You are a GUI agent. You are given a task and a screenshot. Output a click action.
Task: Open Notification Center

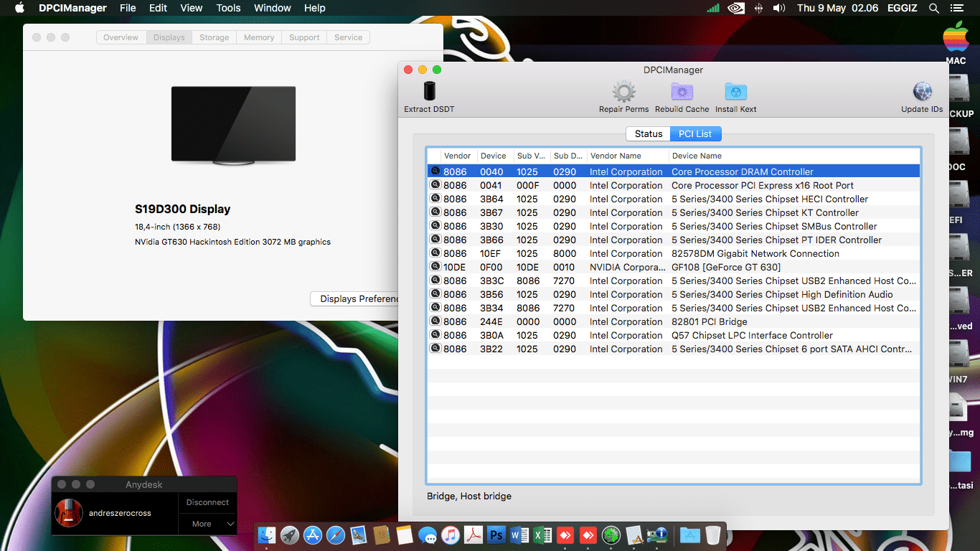pos(956,8)
